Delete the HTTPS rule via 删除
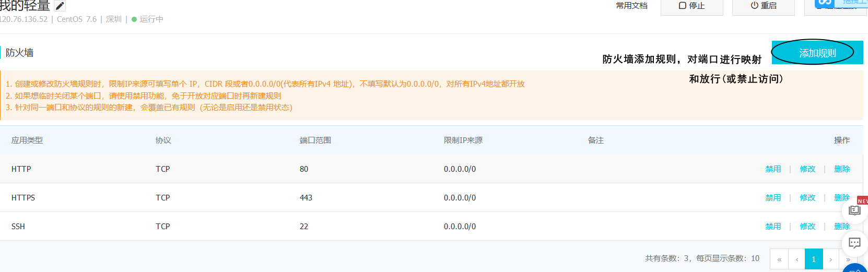Viewport: 868px width, 272px height. [841, 198]
